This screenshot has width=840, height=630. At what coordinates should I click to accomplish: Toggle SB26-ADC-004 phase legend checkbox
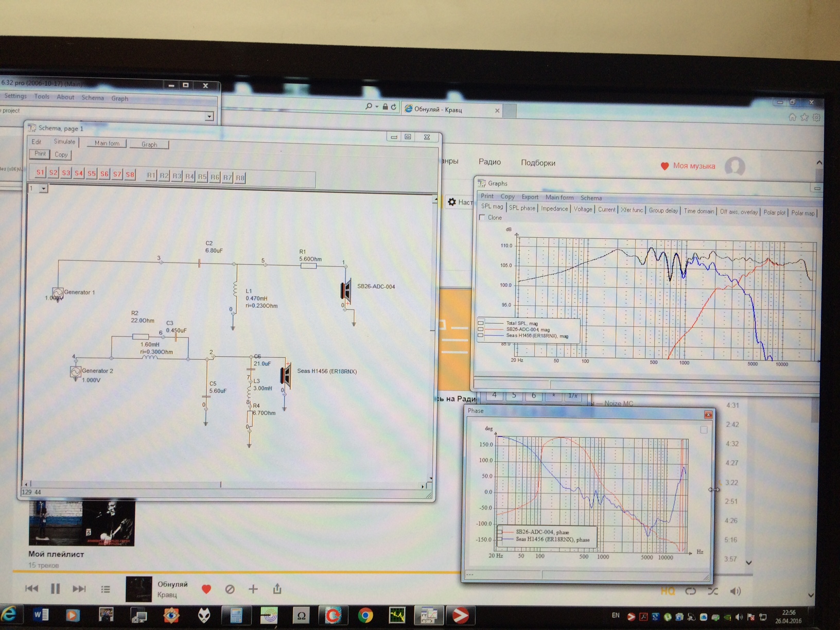click(500, 532)
